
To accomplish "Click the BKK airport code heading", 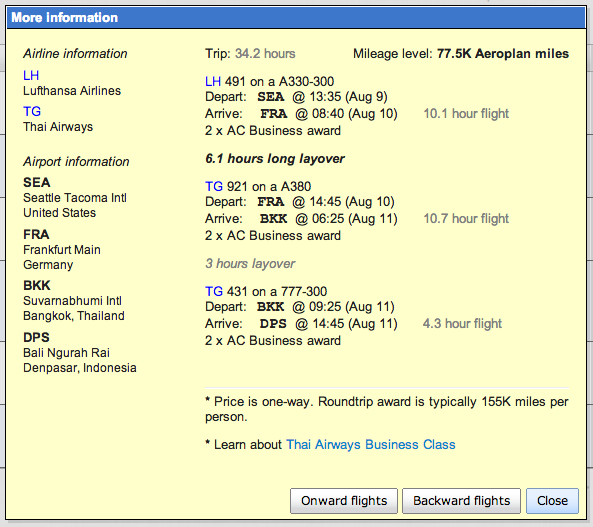I will [37, 285].
